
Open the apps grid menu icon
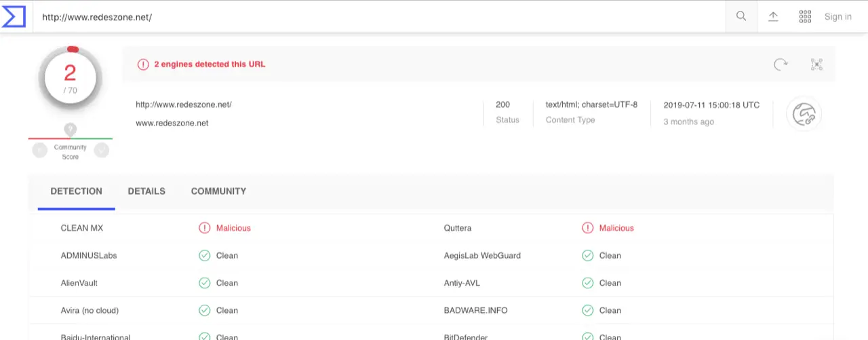tap(805, 17)
